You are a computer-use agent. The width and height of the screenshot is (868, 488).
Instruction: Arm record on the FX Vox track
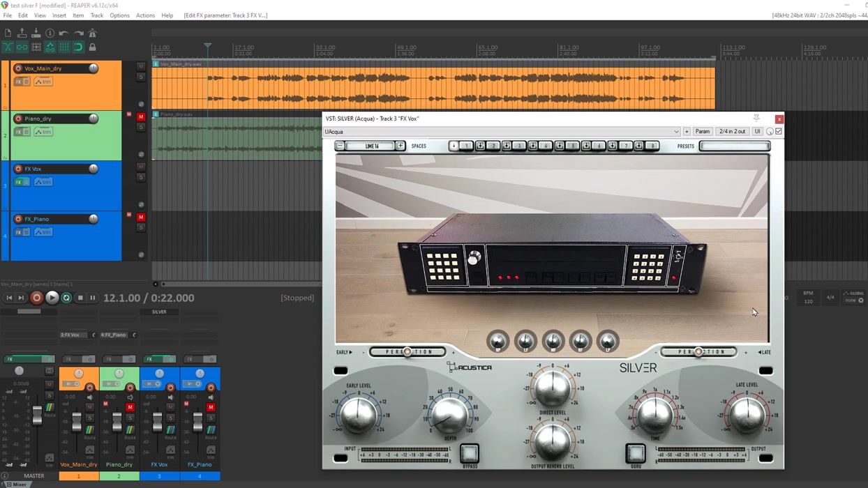tap(18, 169)
